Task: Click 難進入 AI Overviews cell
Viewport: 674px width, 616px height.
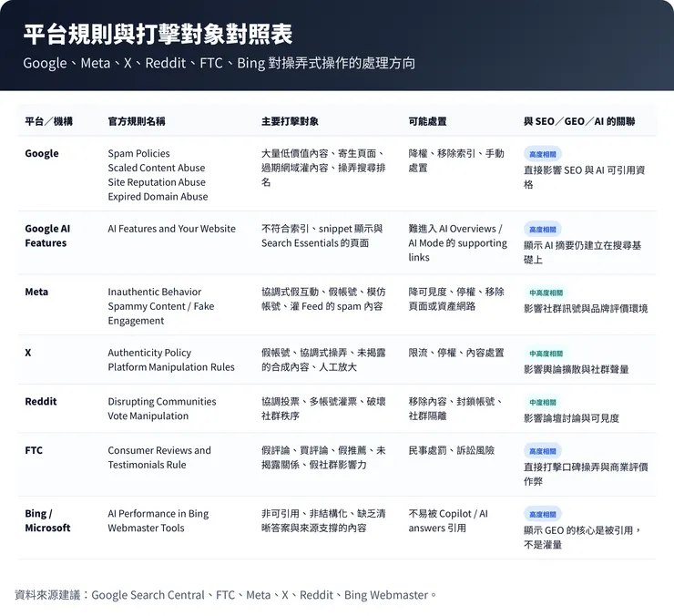Action: (x=457, y=243)
